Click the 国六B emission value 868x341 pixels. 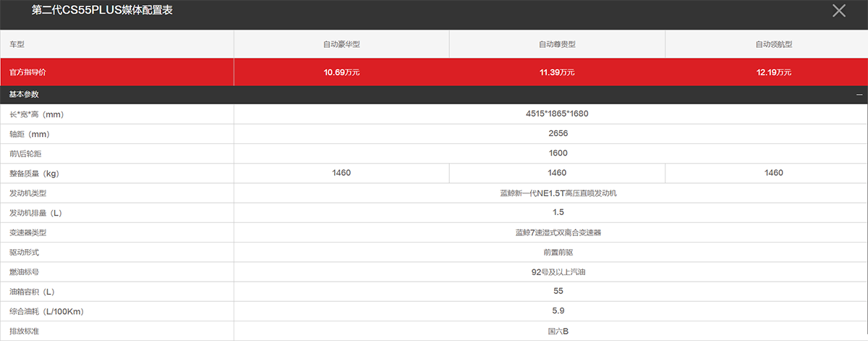557,331
